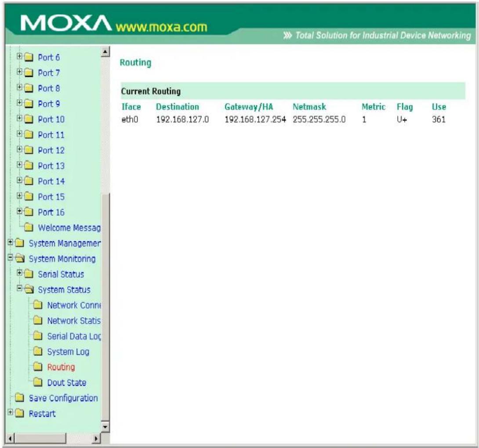Screen dimensions: 479x448
Task: Select Port 11 in the tree
Action: click(51, 135)
